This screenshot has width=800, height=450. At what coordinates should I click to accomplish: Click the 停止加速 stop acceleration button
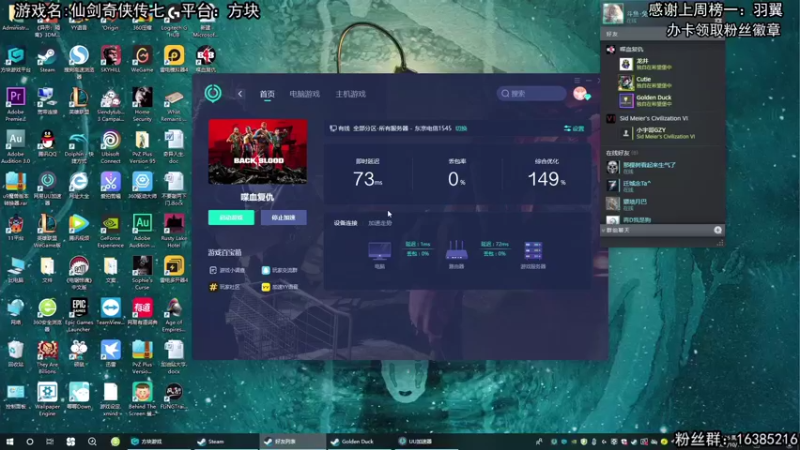point(284,217)
